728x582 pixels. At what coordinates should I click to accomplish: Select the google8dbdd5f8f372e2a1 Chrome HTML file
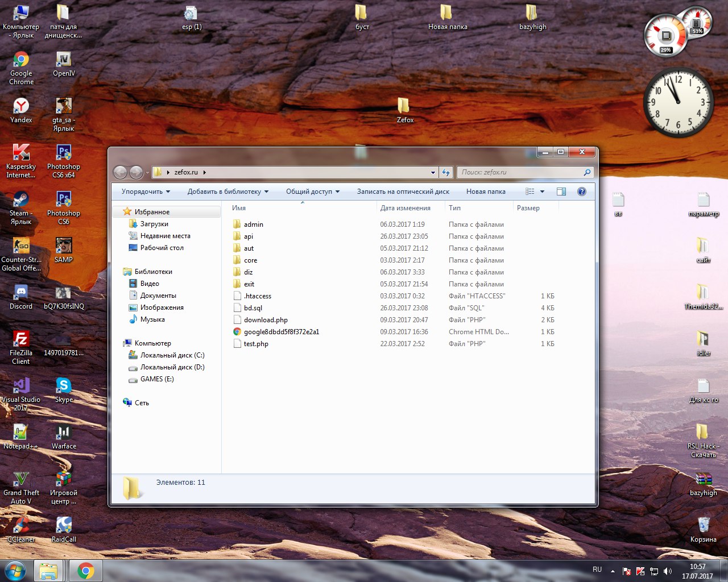281,332
